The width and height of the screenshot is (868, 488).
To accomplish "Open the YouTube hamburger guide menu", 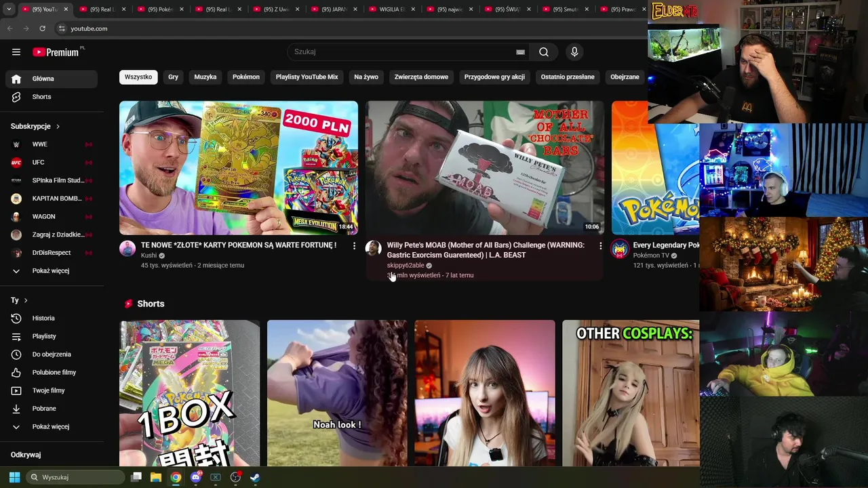I will pos(16,52).
